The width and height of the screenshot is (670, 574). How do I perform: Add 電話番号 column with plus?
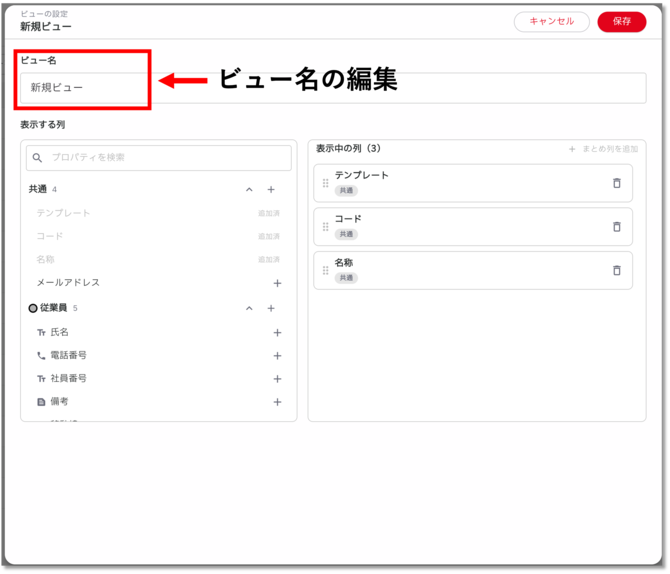[277, 356]
